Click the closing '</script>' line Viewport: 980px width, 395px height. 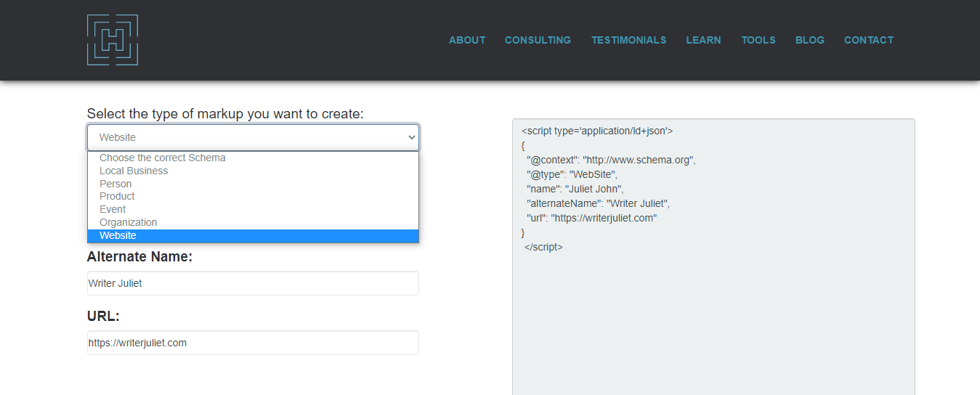[543, 247]
